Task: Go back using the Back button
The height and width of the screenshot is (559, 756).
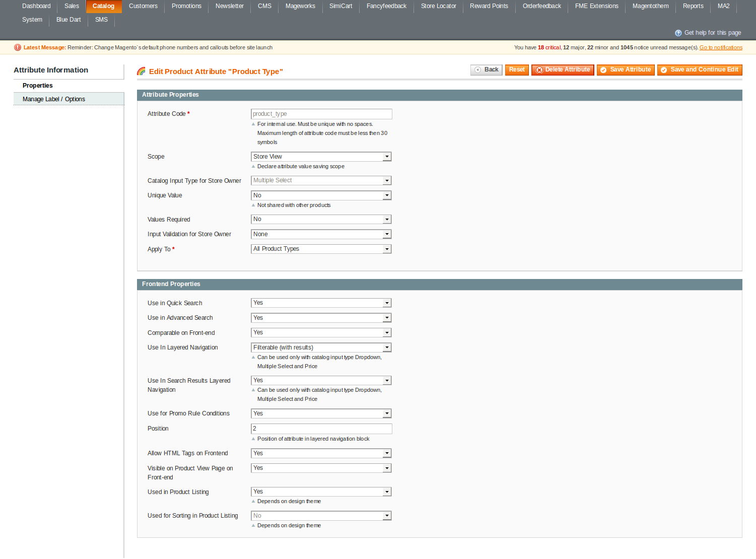Action: coord(486,70)
